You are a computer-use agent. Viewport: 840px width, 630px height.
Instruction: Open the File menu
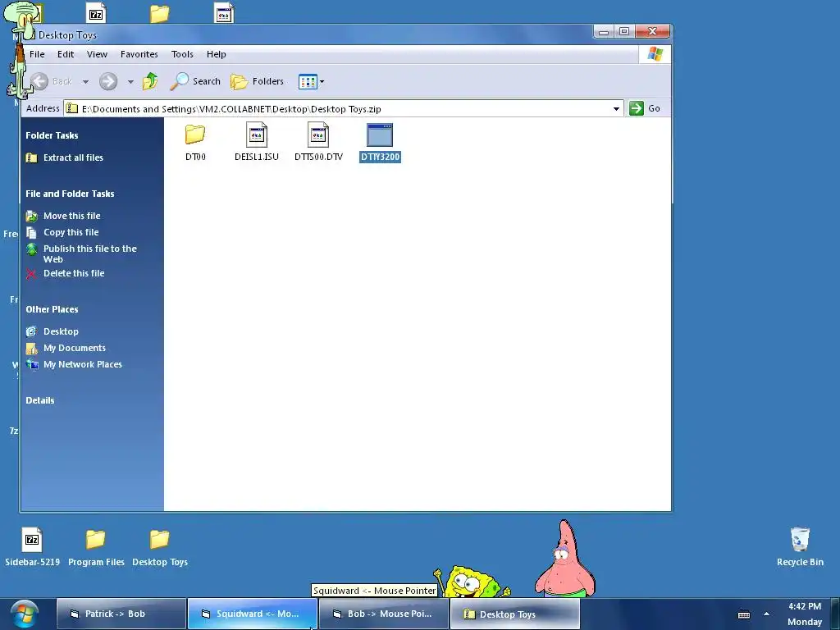coord(37,54)
